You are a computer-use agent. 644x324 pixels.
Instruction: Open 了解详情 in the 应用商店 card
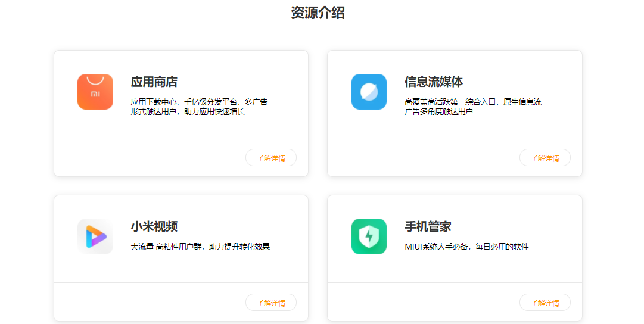pos(271,158)
